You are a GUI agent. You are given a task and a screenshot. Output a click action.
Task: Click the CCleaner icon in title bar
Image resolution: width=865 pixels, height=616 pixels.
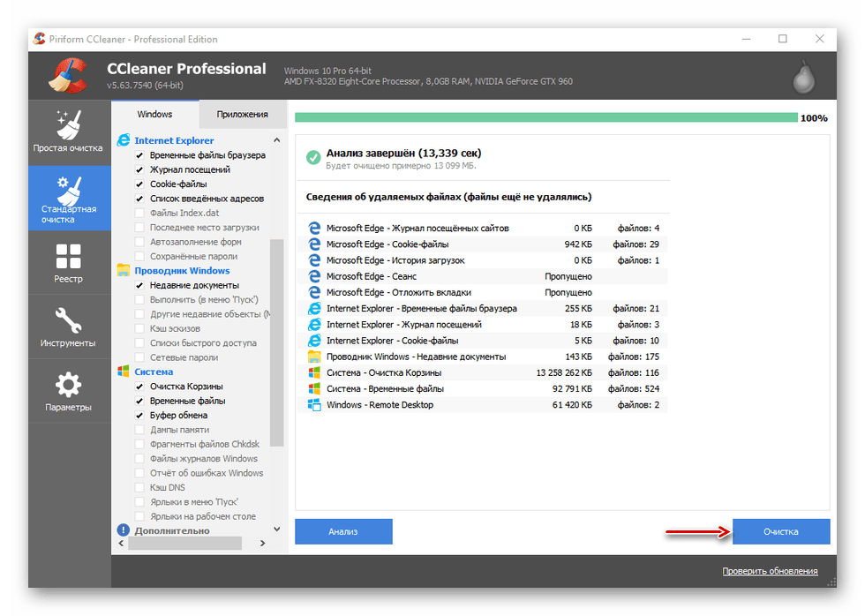pos(39,39)
